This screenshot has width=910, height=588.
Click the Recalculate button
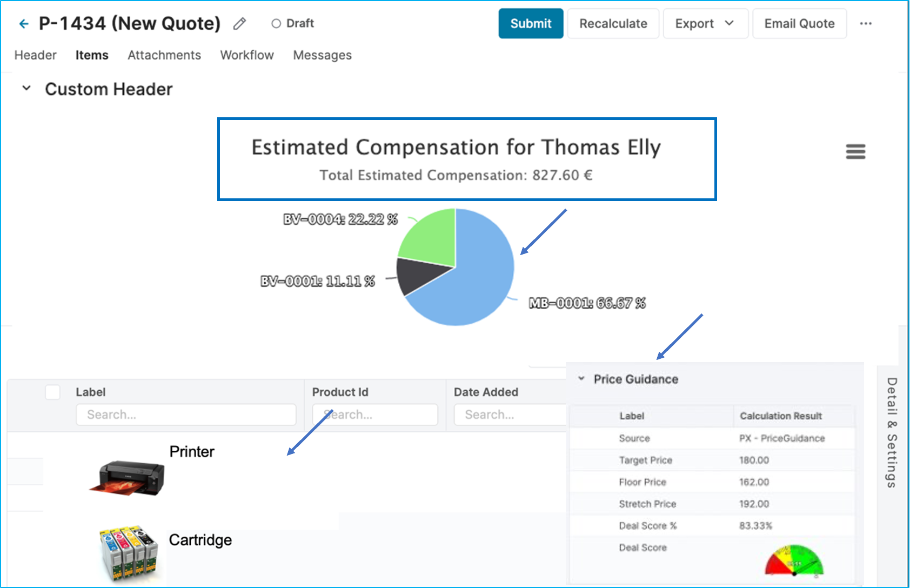click(613, 24)
